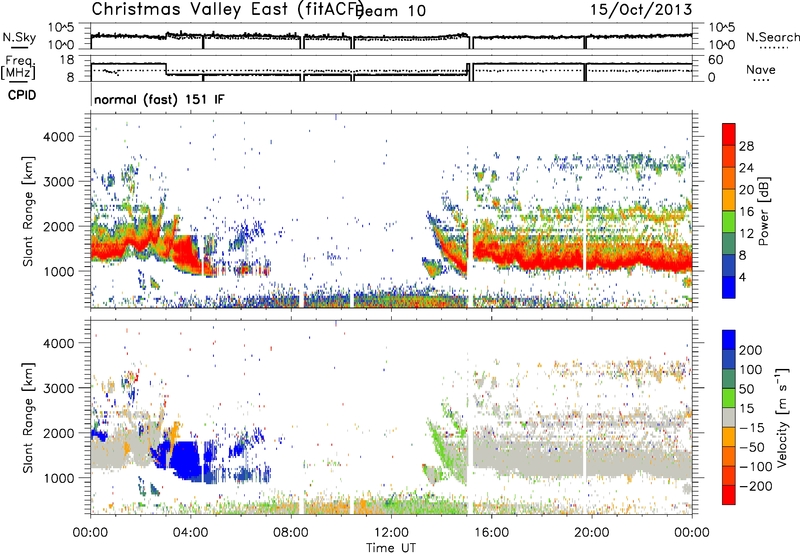Click the 'Velocity [m s-1]' color bar label
This screenshot has height=554, width=800.
[x=781, y=417]
